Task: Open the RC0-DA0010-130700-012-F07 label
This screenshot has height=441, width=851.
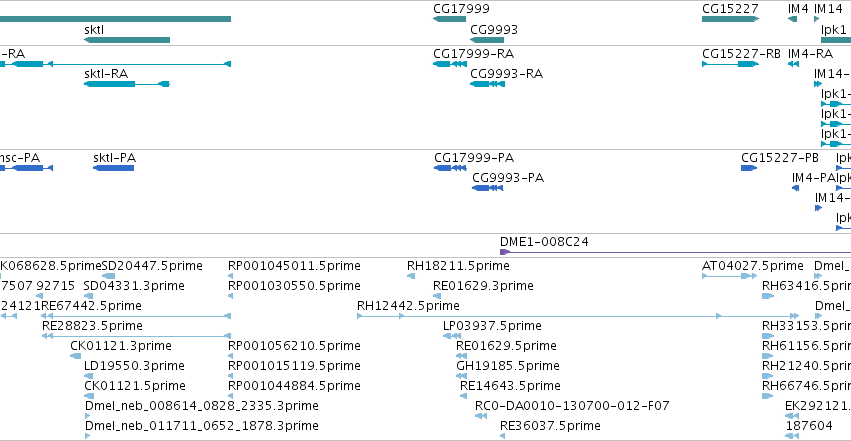Action: (572, 406)
